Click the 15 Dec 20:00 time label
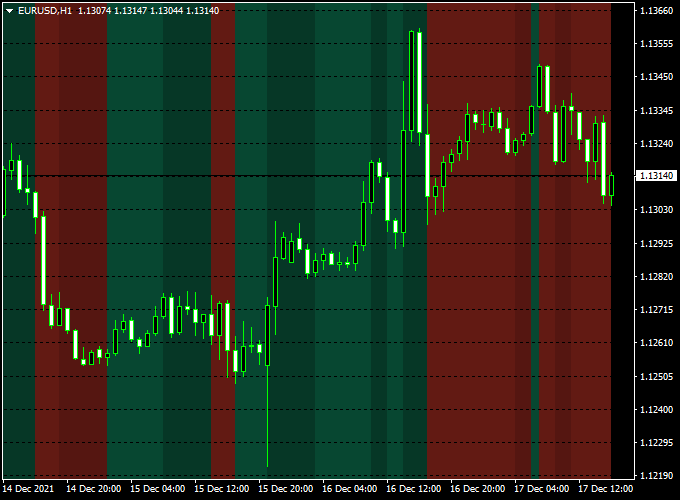The image size is (680, 500). point(286,489)
